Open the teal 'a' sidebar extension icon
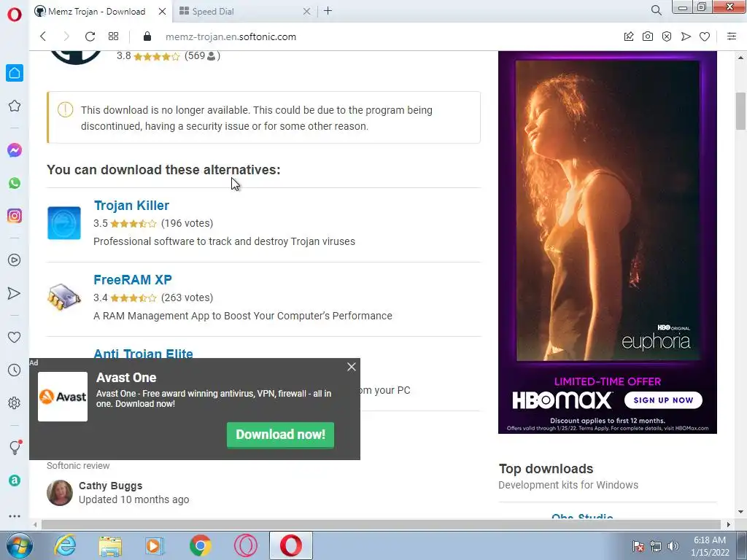Viewport: 747px width, 560px height. pyautogui.click(x=15, y=481)
